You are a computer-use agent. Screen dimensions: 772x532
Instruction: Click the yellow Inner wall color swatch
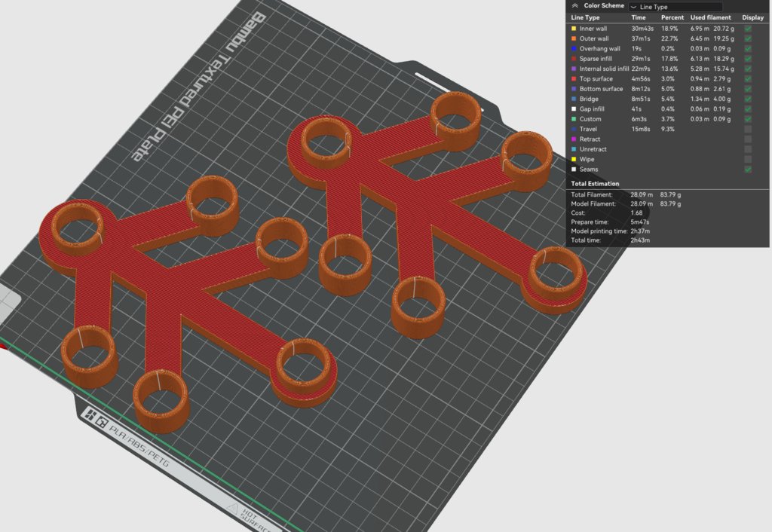click(x=574, y=29)
